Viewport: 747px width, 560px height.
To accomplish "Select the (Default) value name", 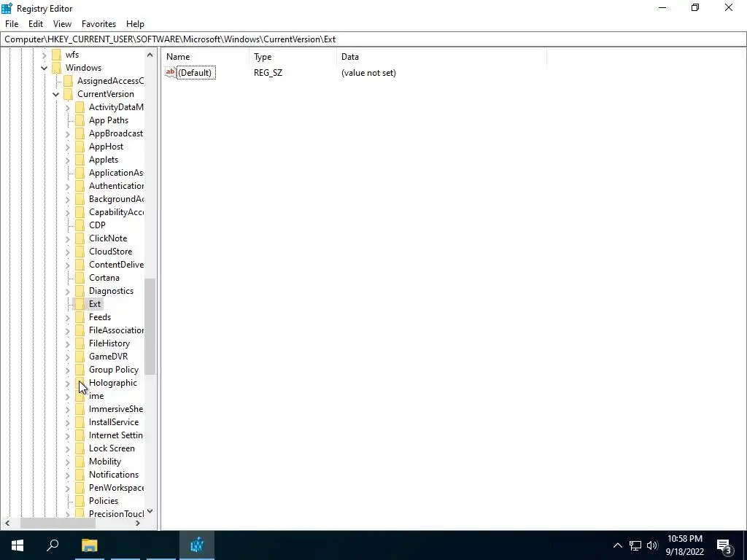I will pos(196,72).
